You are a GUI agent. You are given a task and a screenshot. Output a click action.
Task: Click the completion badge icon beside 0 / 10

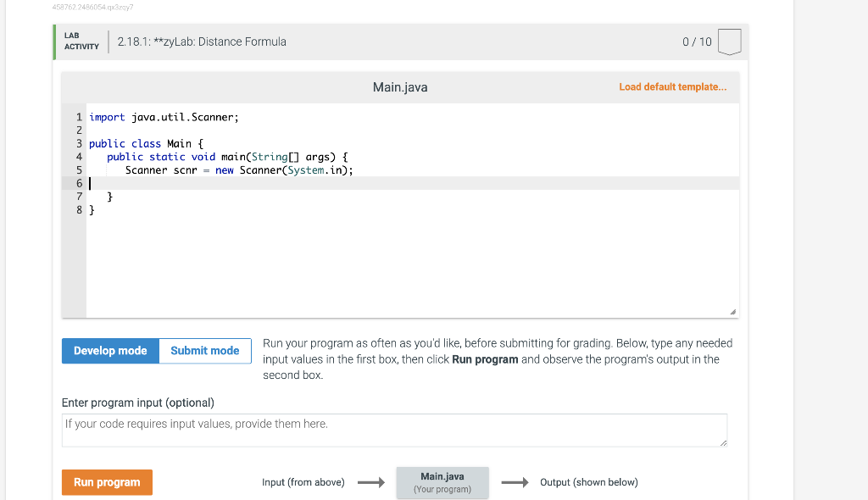point(730,42)
